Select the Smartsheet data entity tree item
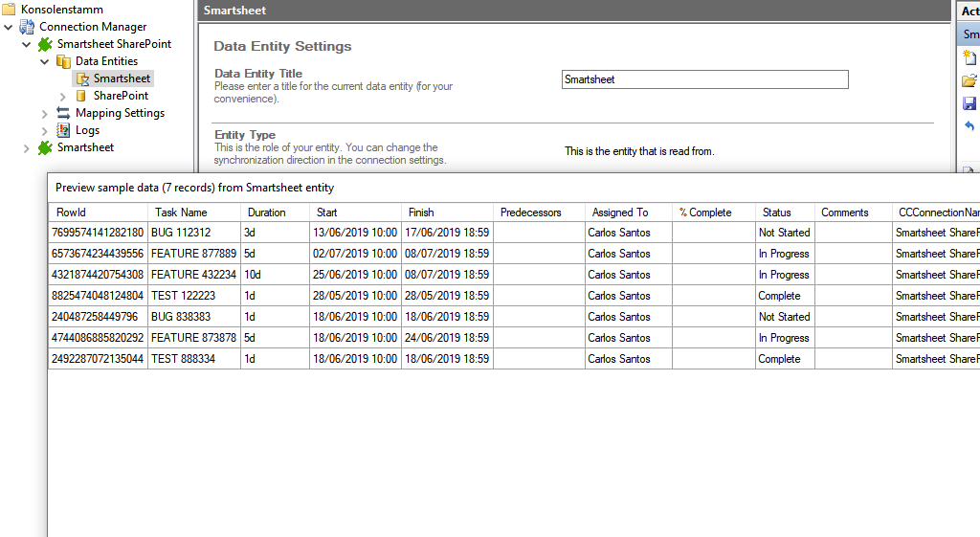The width and height of the screenshot is (980, 537). (122, 78)
